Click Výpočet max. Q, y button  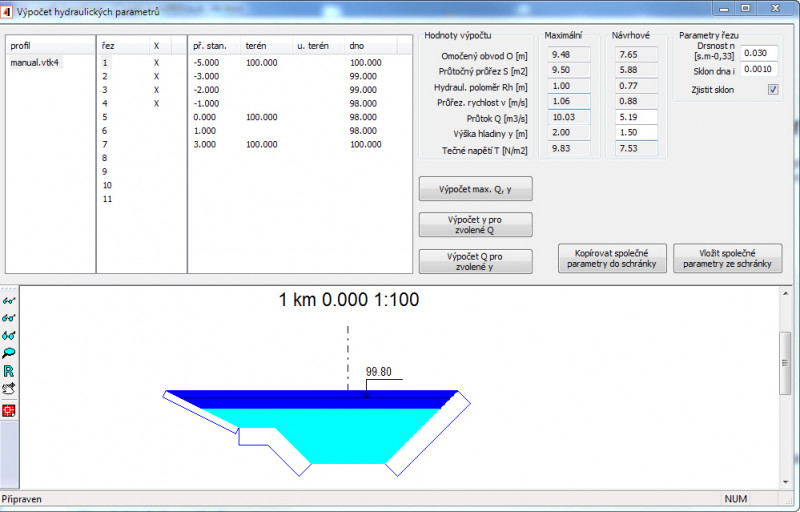pos(476,189)
